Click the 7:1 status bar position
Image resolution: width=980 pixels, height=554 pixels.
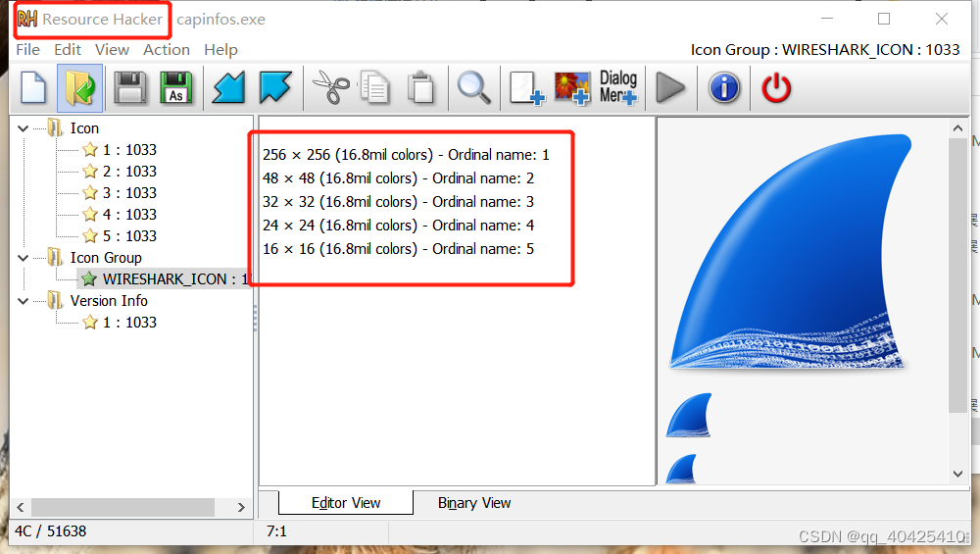pyautogui.click(x=276, y=531)
